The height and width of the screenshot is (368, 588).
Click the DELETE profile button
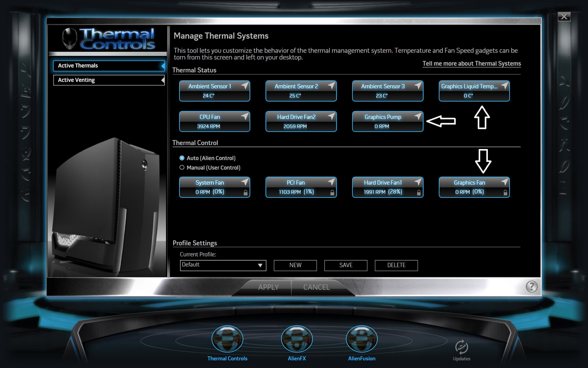click(396, 265)
